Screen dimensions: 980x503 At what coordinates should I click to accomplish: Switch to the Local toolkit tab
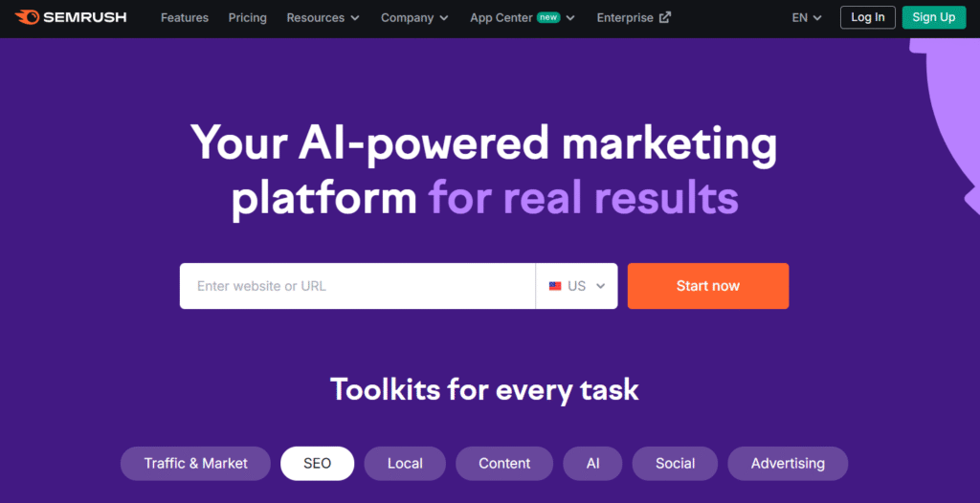coord(405,464)
